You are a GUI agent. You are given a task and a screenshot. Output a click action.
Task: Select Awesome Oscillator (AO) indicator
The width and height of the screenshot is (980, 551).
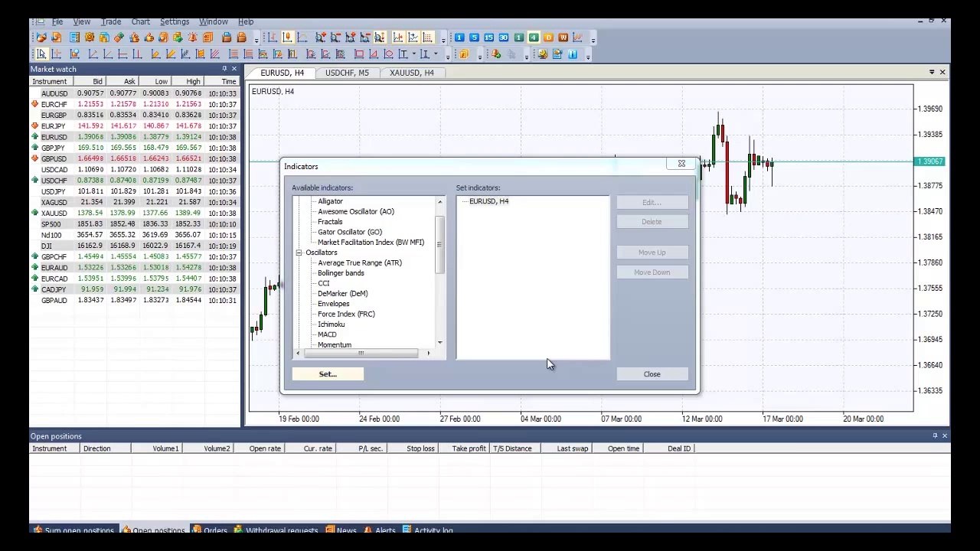tap(356, 212)
